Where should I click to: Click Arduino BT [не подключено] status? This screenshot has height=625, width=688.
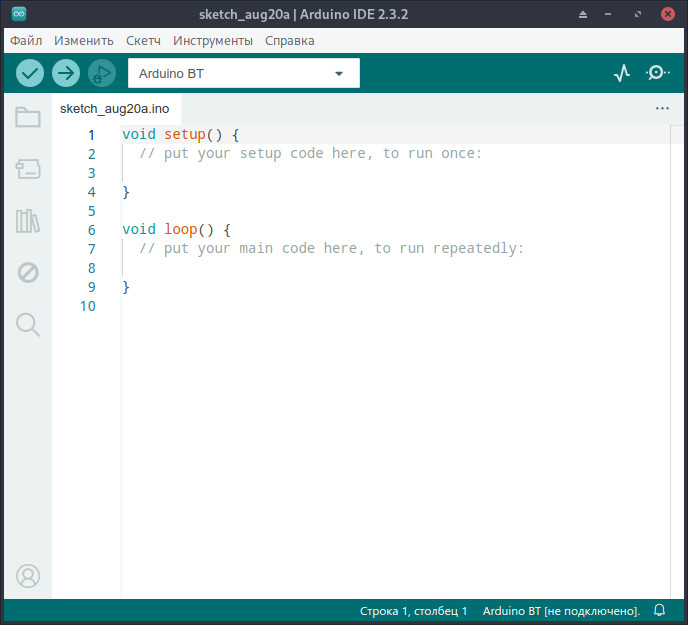tap(561, 611)
